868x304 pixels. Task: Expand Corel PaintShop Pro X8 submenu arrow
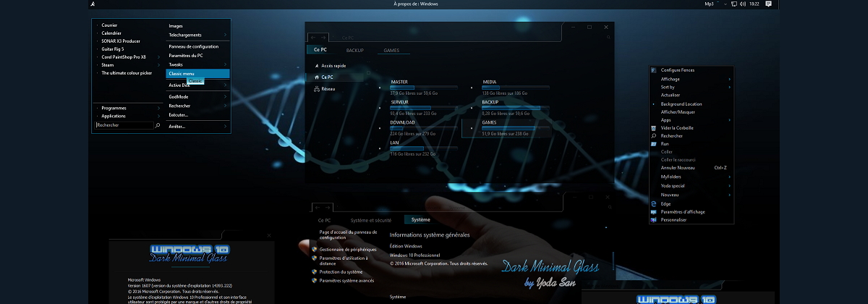[159, 57]
